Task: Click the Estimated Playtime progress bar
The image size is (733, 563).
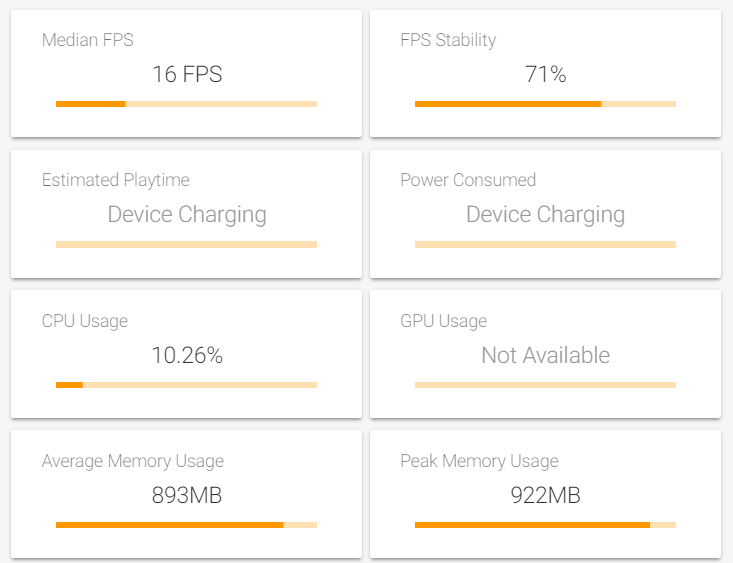Action: 186,245
